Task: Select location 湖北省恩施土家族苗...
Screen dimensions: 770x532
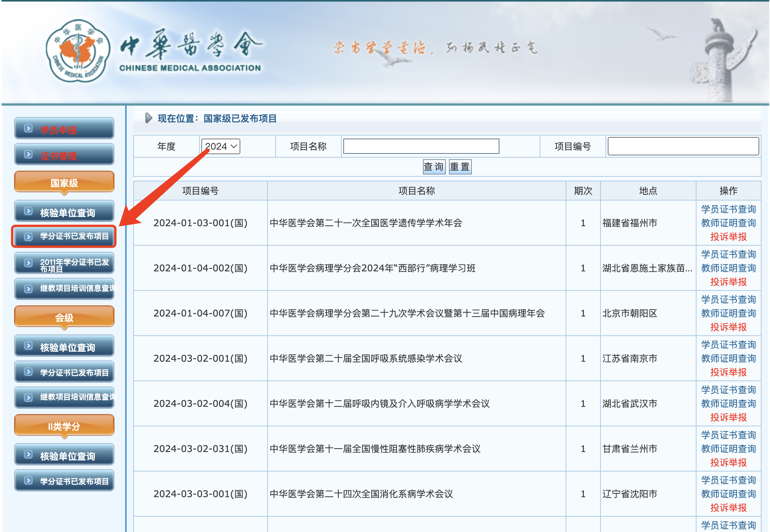Action: [647, 268]
